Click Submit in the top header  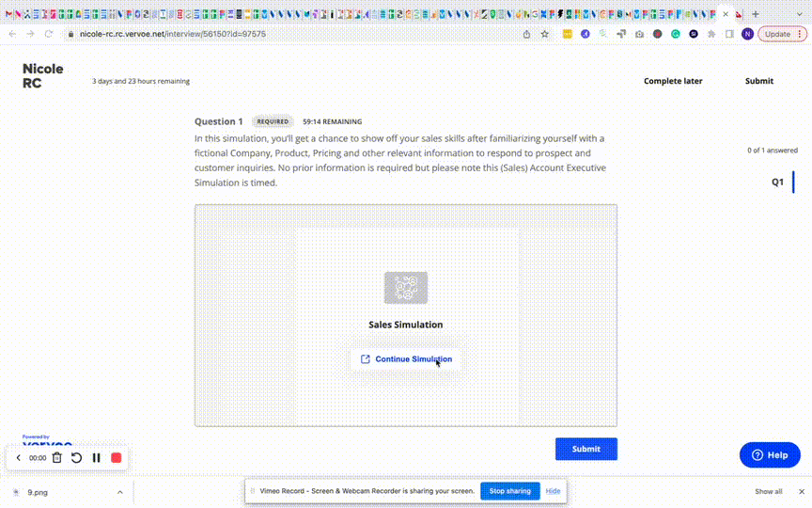(x=759, y=81)
